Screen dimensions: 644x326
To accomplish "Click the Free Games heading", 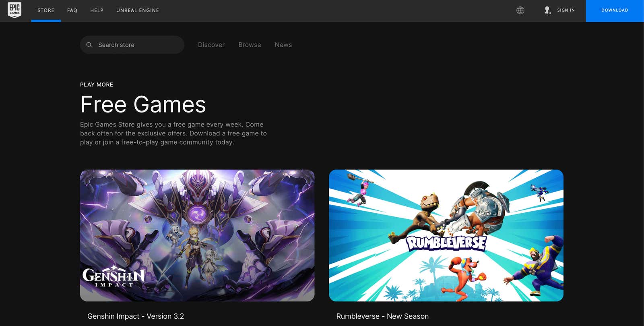I will coord(143,104).
